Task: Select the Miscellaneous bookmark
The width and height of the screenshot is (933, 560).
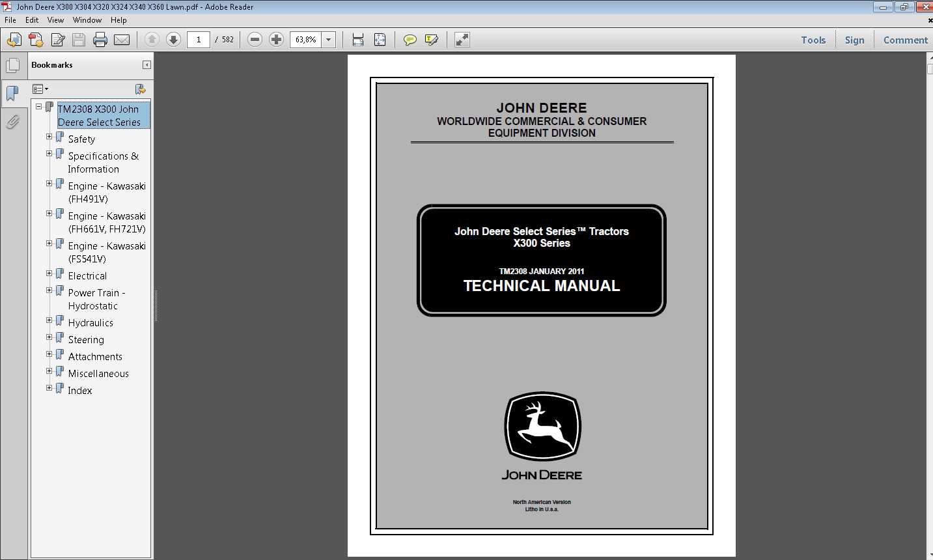Action: [x=98, y=373]
